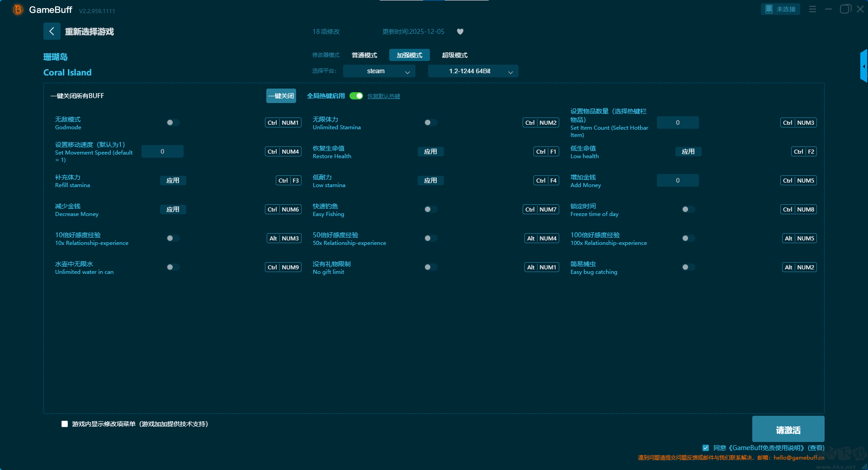This screenshot has height=470, width=868.
Task: Expand the right side panel arrow
Action: [x=863, y=66]
